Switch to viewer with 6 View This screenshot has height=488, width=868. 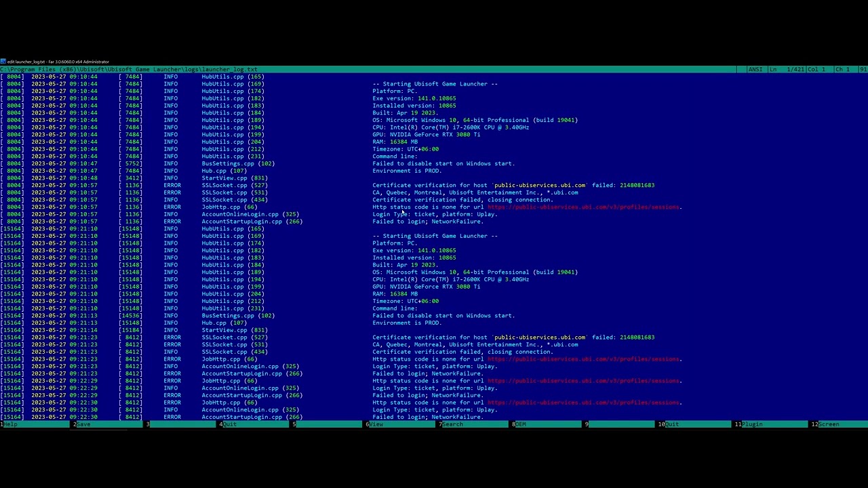(x=376, y=424)
